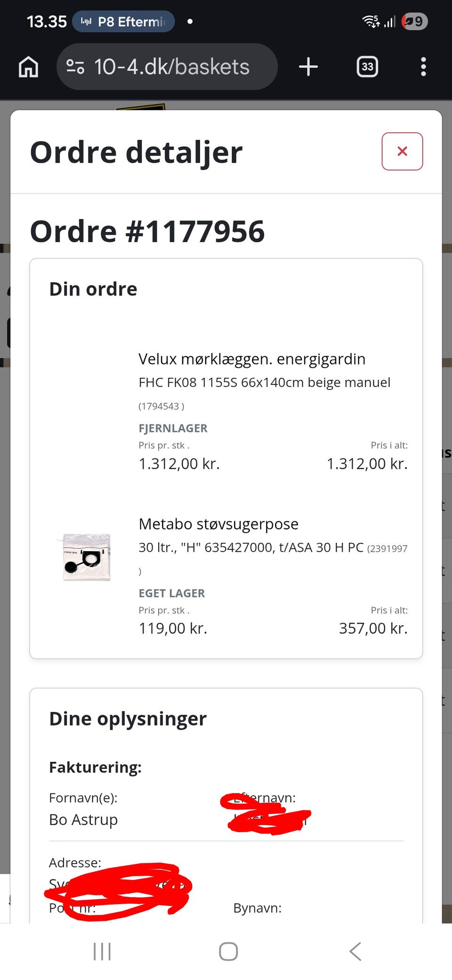
Task: Tap the Android home navigation button
Action: (x=228, y=951)
